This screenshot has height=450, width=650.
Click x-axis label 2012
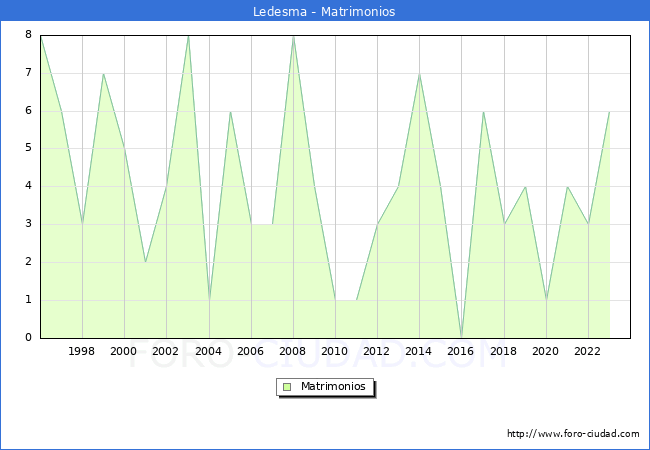click(376, 351)
